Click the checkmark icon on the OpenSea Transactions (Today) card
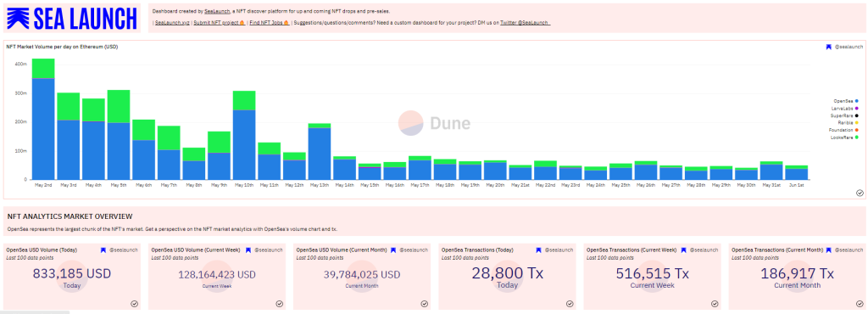The width and height of the screenshot is (868, 314). (x=570, y=304)
